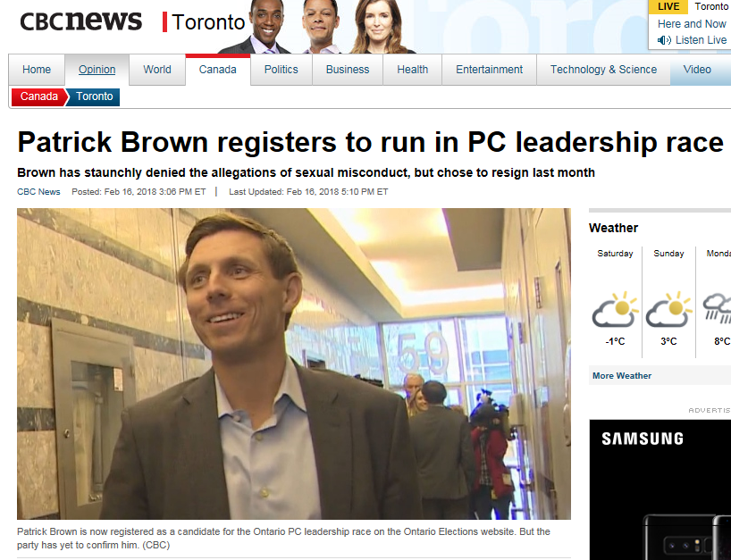
Task: Click the Listen Live speaker icon
Action: 664,40
